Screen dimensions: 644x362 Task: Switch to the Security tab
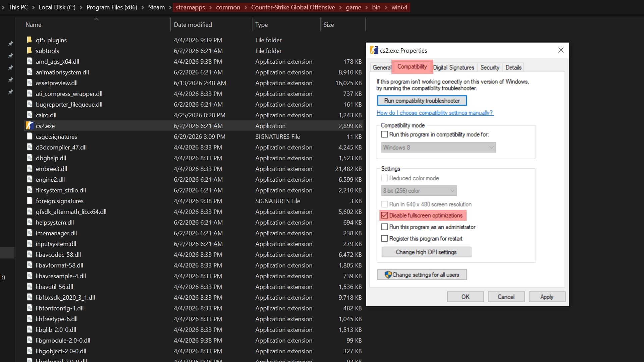[x=490, y=67]
